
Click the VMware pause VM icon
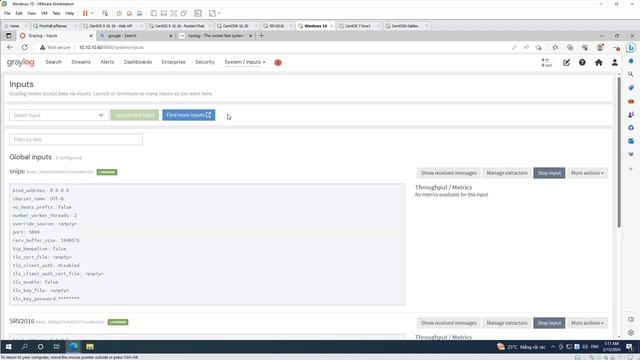(85, 13)
